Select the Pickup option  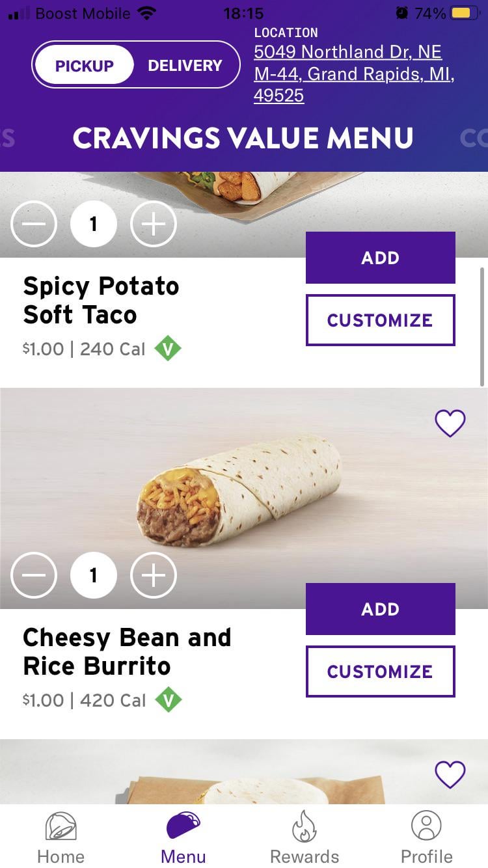[x=84, y=65]
